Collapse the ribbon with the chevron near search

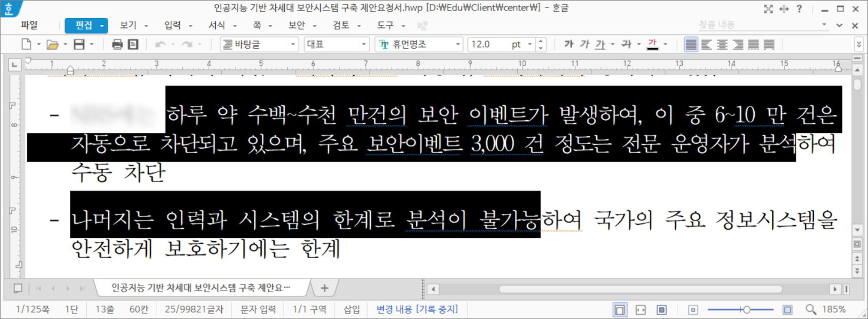pyautogui.click(x=839, y=26)
